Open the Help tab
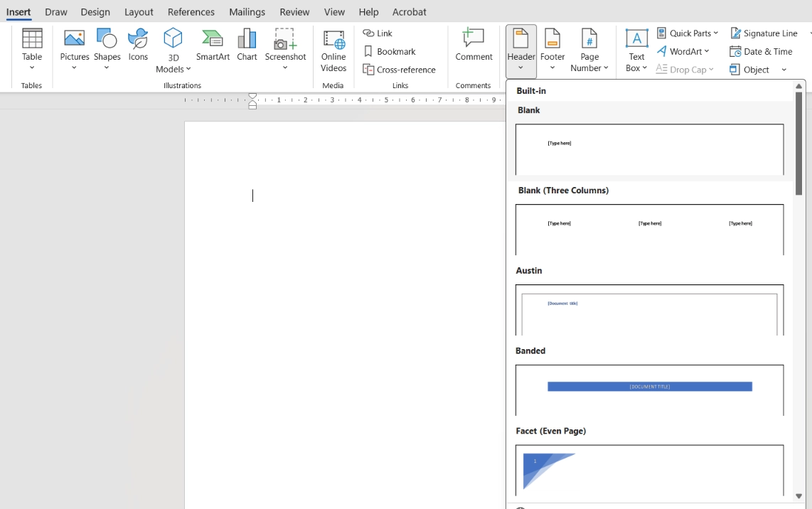The image size is (812, 509). tap(369, 12)
